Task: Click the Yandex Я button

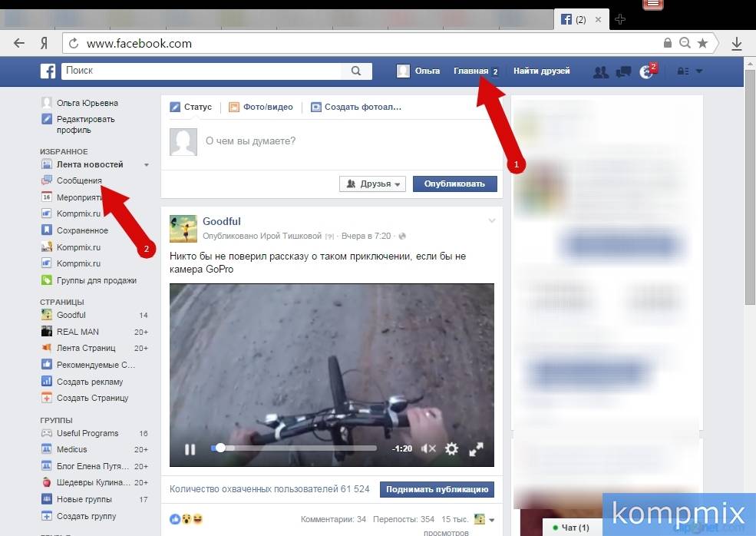Action: [x=44, y=44]
